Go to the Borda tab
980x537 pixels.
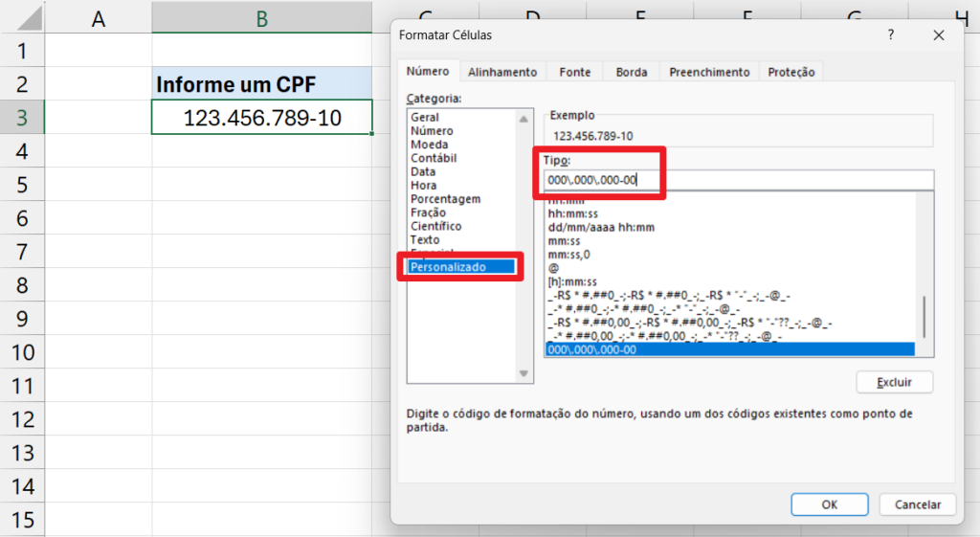pyautogui.click(x=632, y=72)
